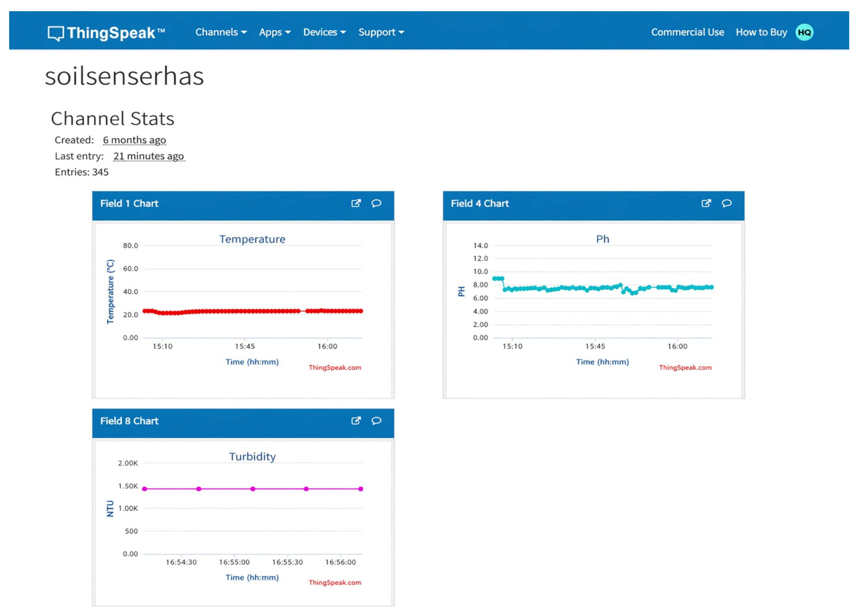Click ThingSpeak.com link under Temperature chart

[x=335, y=367]
